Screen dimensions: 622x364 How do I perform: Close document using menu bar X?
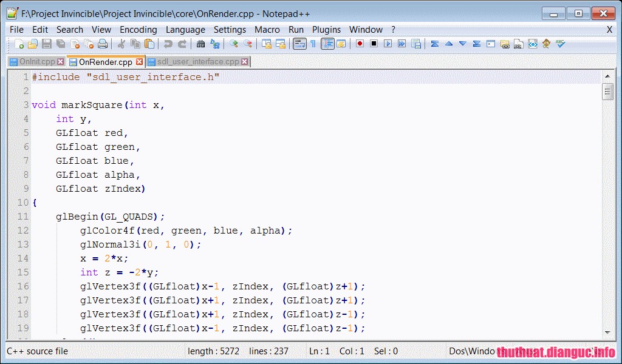coord(610,30)
